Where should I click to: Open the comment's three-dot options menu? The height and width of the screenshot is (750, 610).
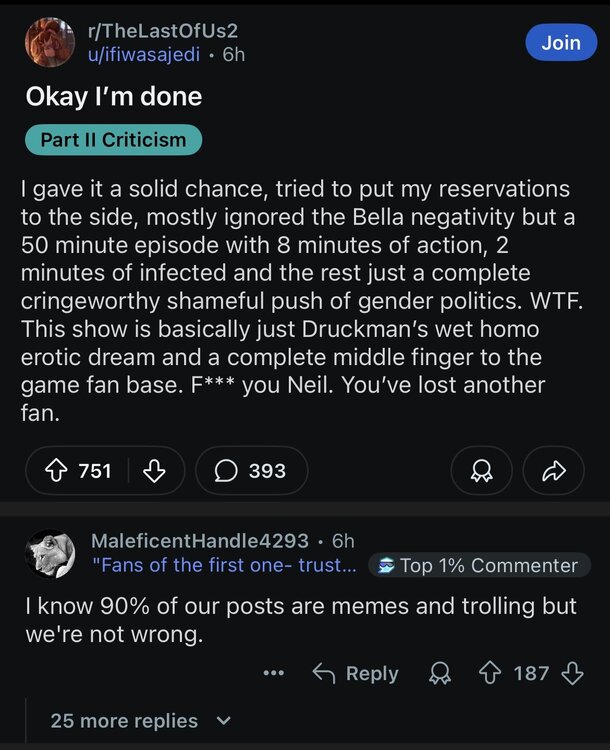[274, 673]
